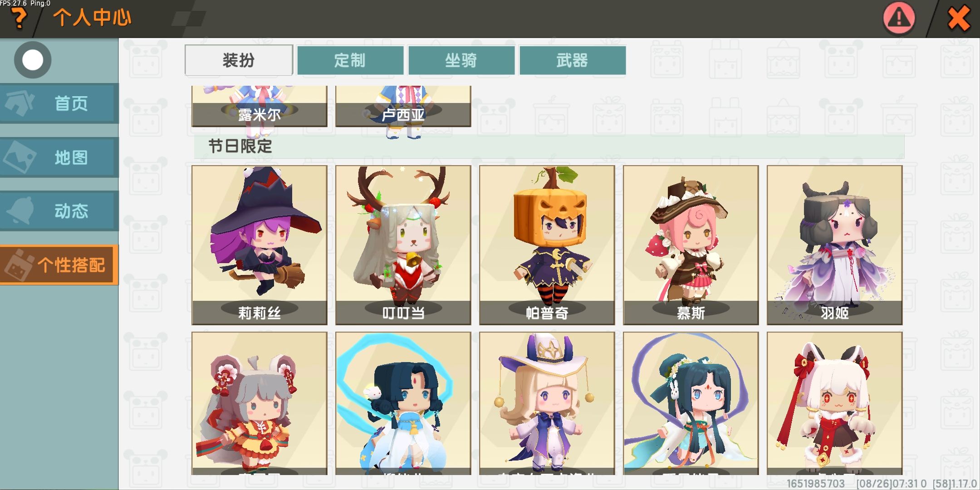Choose the 卢西亚 skin card
The image size is (980, 490).
403,106
